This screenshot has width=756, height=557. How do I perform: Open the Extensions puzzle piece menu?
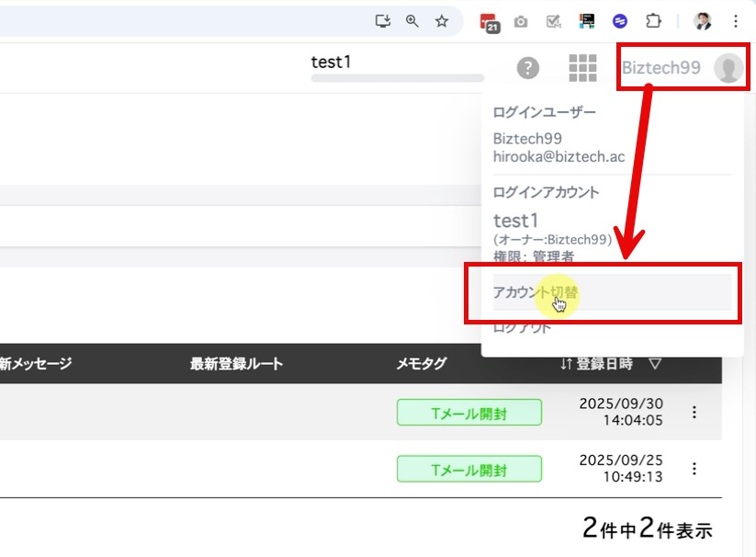(653, 21)
